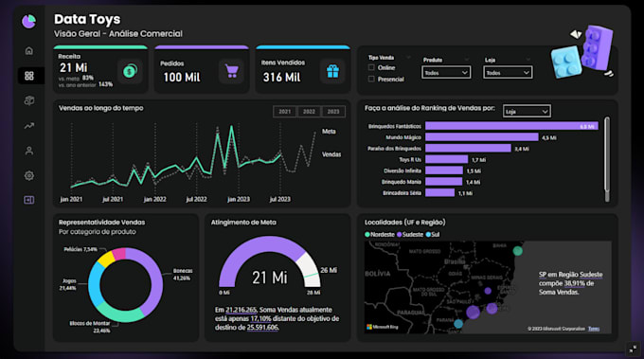Click the shopping cart Pedidos icon
The width and height of the screenshot is (644, 359).
click(232, 71)
